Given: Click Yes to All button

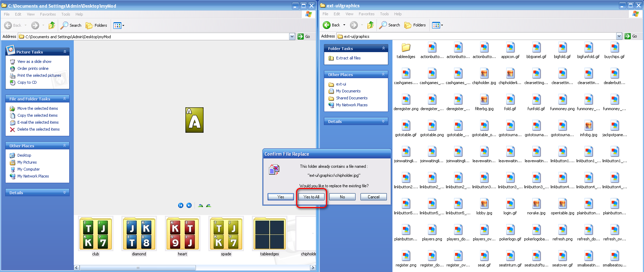Looking at the screenshot, I should point(311,197).
